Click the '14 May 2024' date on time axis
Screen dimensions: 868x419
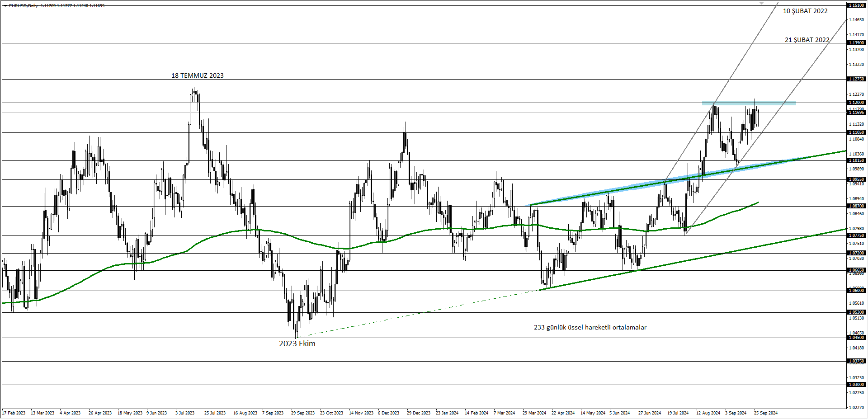coord(593,413)
